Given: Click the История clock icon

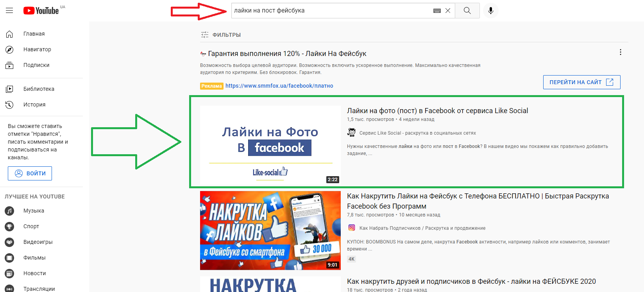Looking at the screenshot, I should 9,105.
